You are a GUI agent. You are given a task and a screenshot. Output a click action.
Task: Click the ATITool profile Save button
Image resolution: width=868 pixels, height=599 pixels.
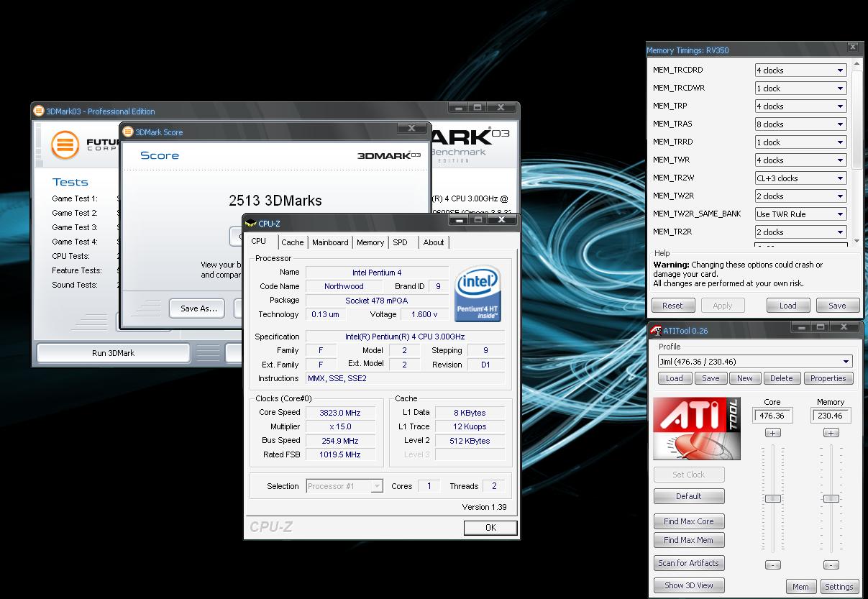point(711,378)
